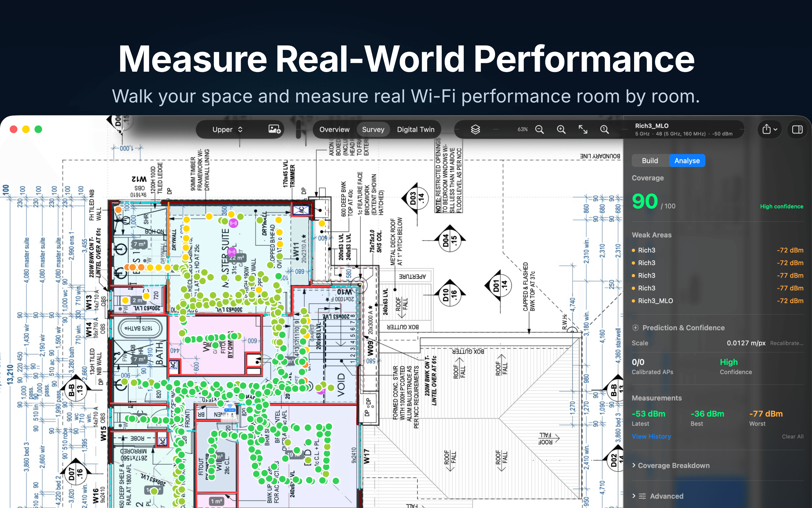Select the Survey tab

point(373,129)
